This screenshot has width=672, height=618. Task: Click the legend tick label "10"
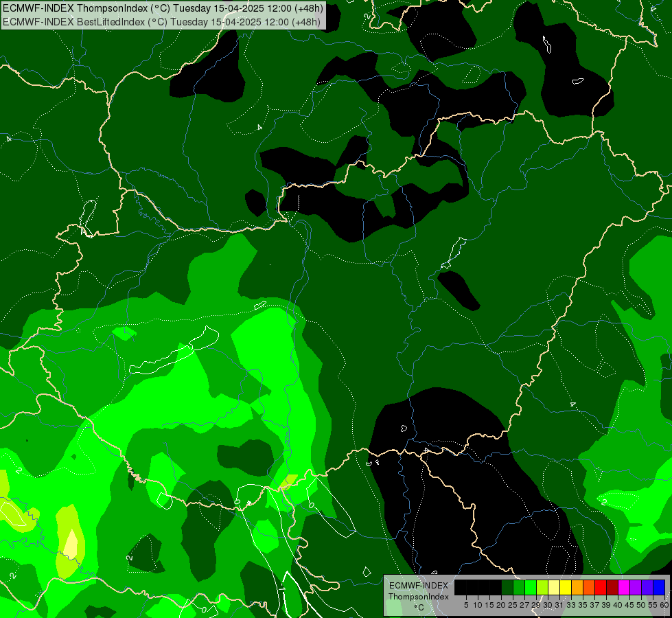pos(478,605)
